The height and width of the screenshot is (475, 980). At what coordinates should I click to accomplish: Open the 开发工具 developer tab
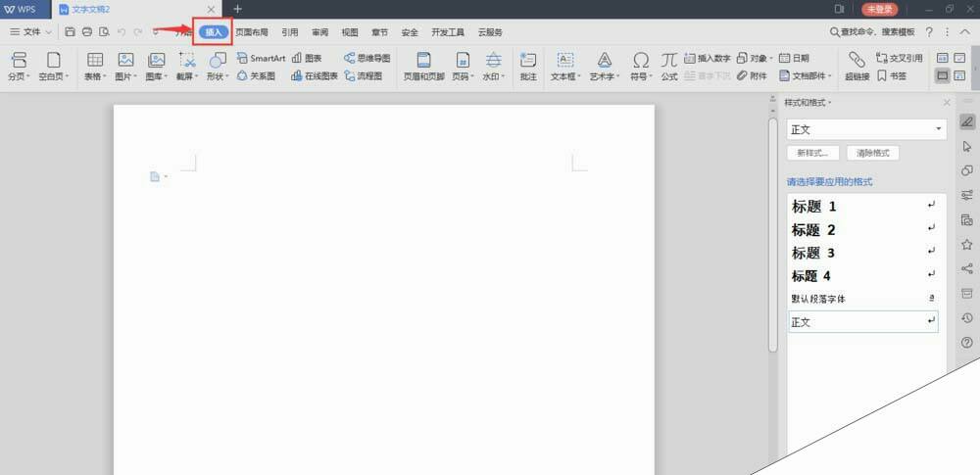pyautogui.click(x=448, y=32)
